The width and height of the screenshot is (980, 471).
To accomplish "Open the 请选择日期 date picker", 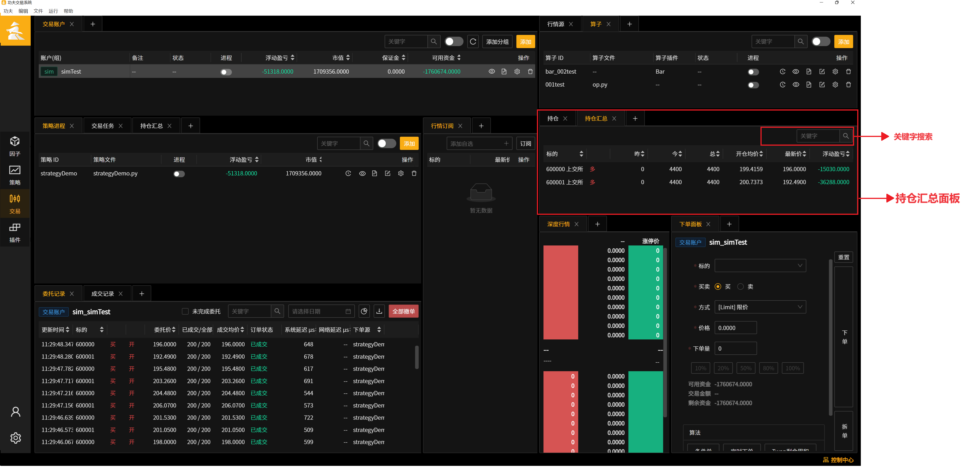I will pyautogui.click(x=321, y=311).
